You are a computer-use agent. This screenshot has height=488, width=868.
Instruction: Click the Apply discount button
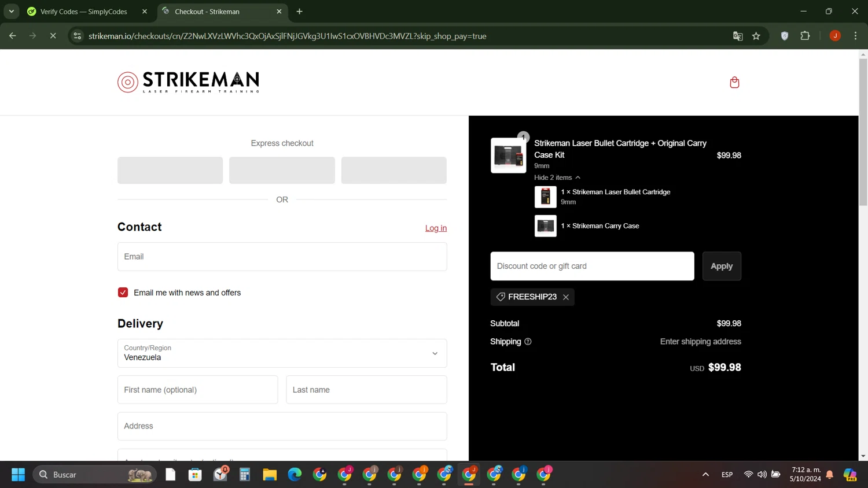coord(722,266)
